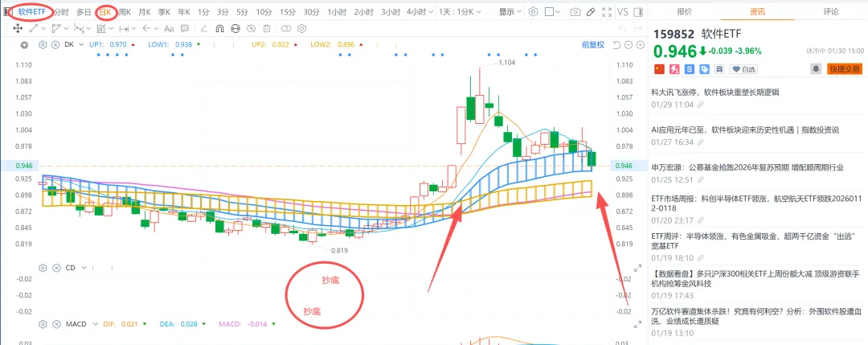Open the 显示 display dropdown
Screen dimensions: 868x345
510,11
